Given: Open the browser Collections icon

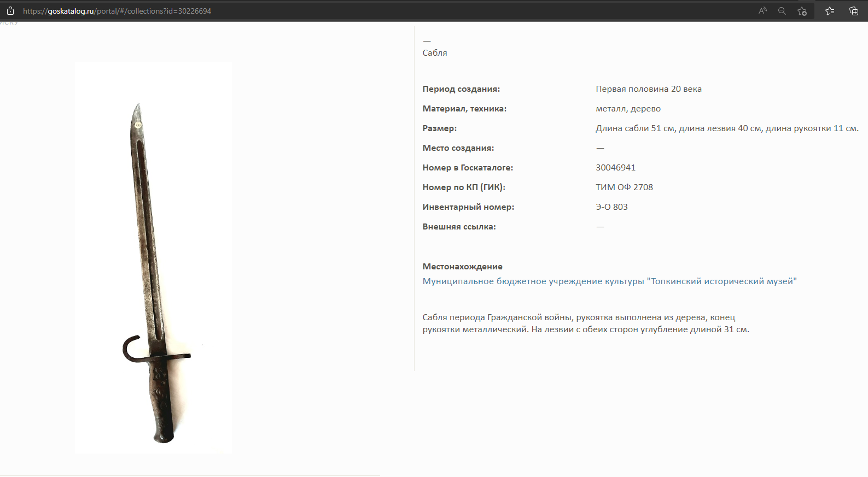Looking at the screenshot, I should click(x=853, y=11).
